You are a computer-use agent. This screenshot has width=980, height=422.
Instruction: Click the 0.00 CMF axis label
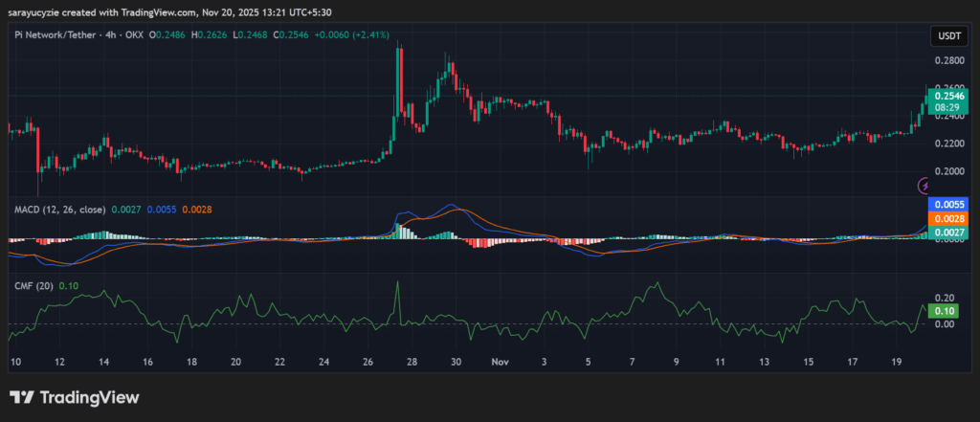pos(945,323)
